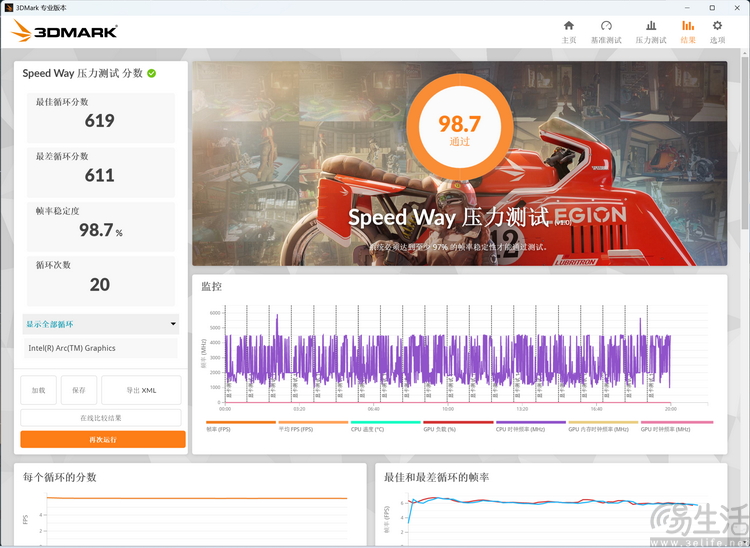Click the 98.7 % frame rate stability value
The width and height of the screenshot is (750, 548).
pos(101,230)
